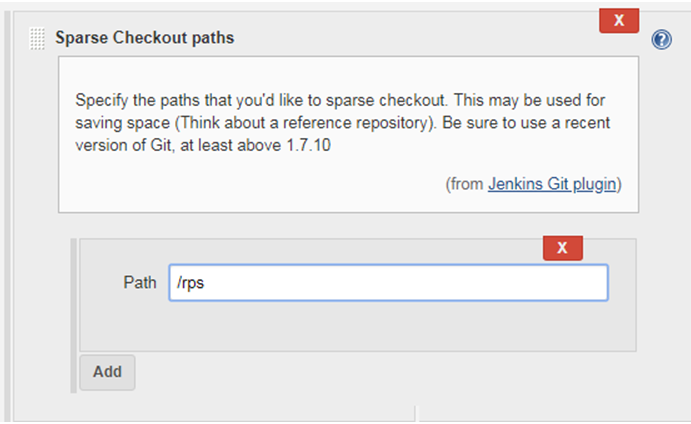Click the topmost red X button
Screen dimensions: 691x424
click(619, 20)
